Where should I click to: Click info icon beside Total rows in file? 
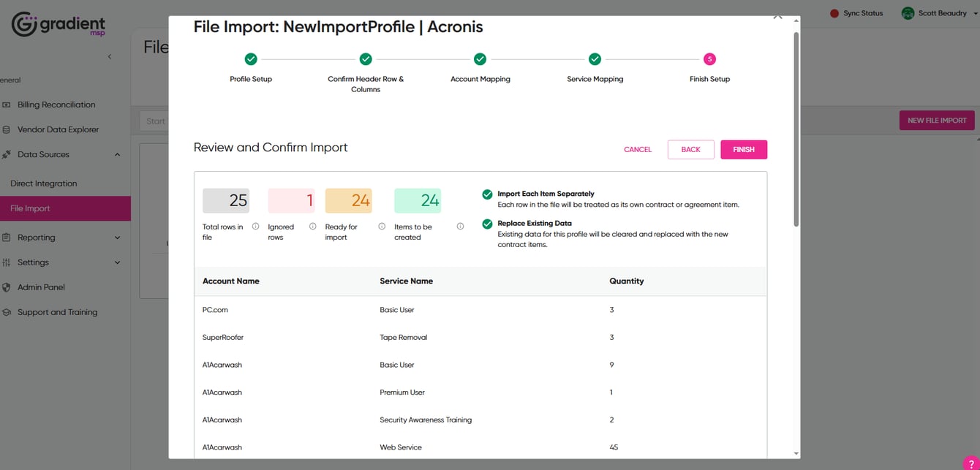(x=255, y=227)
